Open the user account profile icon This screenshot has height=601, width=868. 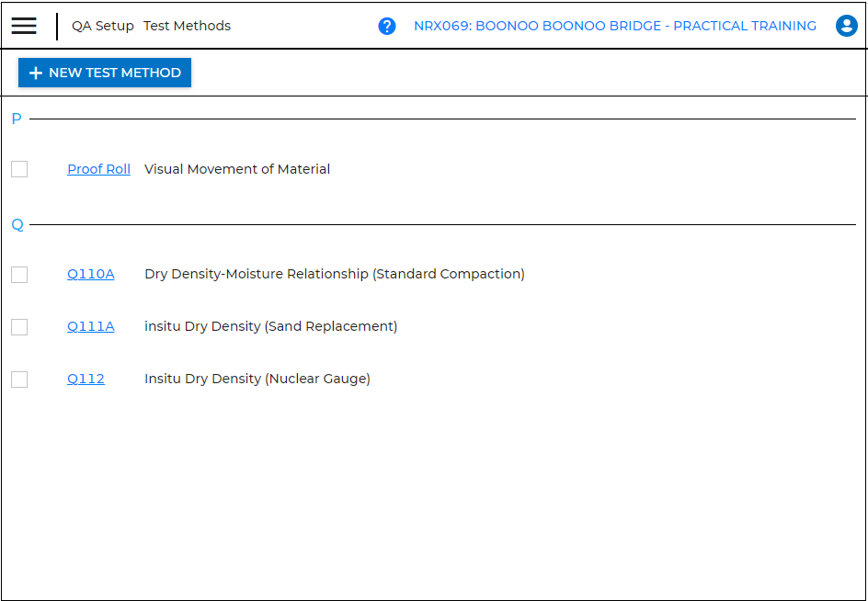click(846, 26)
